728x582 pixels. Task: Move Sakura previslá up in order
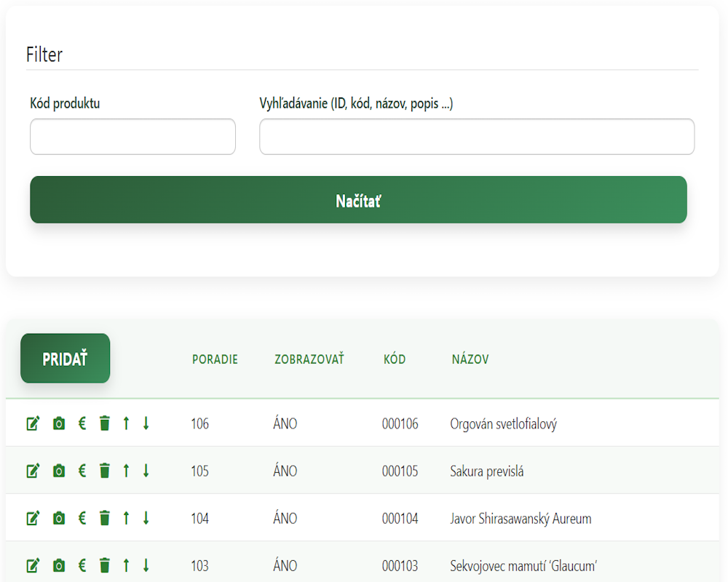[x=126, y=471]
